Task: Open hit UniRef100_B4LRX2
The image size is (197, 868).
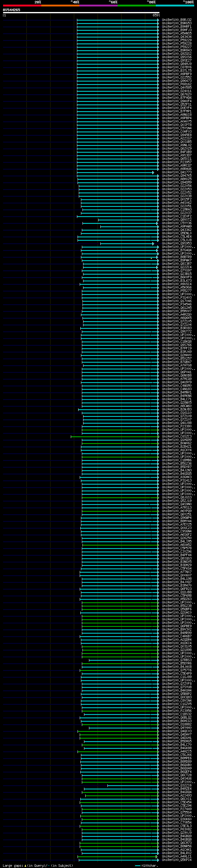Action: 177,853
